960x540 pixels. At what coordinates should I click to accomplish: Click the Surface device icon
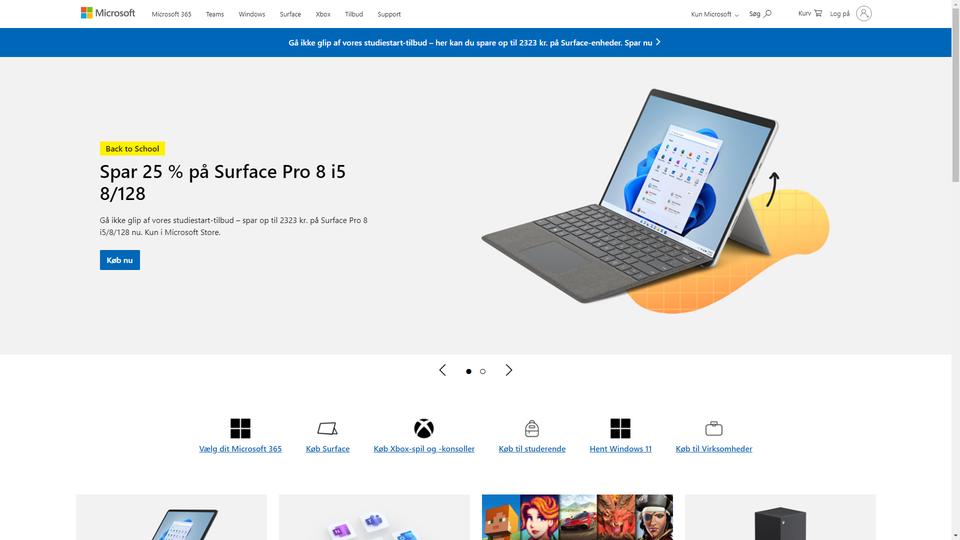pyautogui.click(x=328, y=429)
